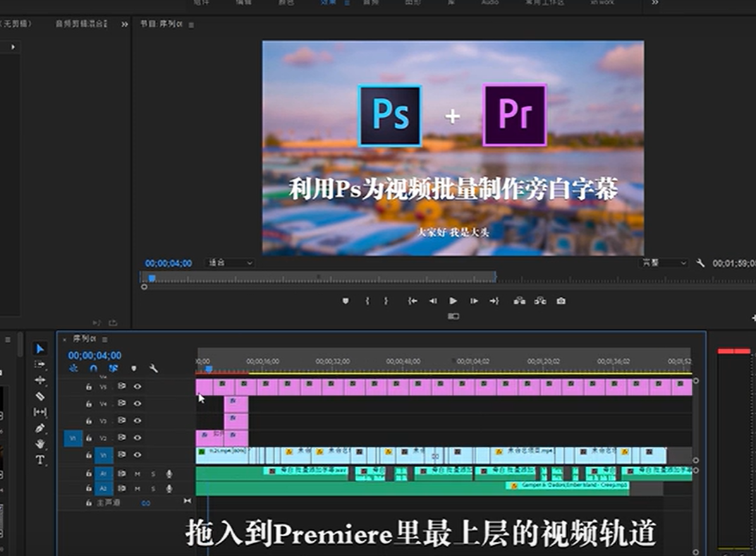
Task: Open program monitor panel menu
Action: [191, 25]
